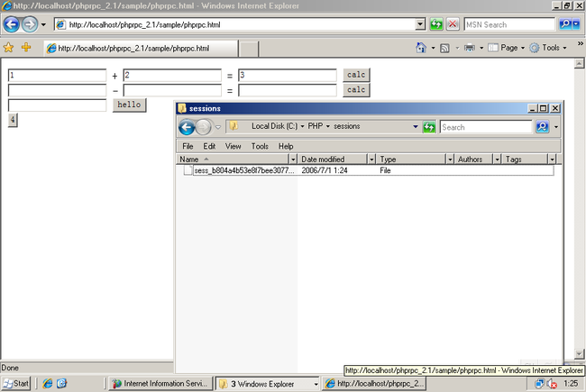This screenshot has width=586, height=392.
Task: Click the IE Print icon
Action: [x=470, y=48]
